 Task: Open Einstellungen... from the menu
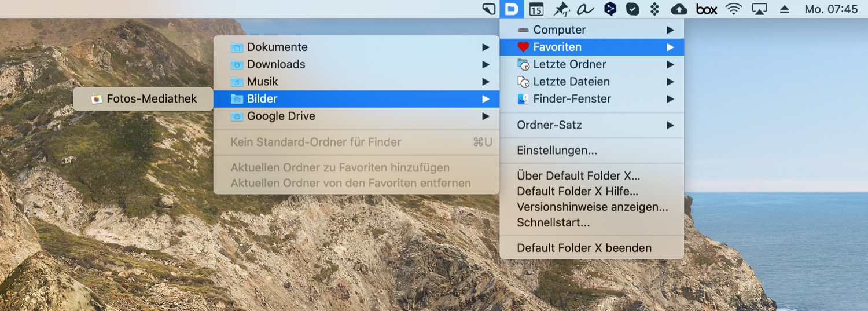click(x=557, y=151)
